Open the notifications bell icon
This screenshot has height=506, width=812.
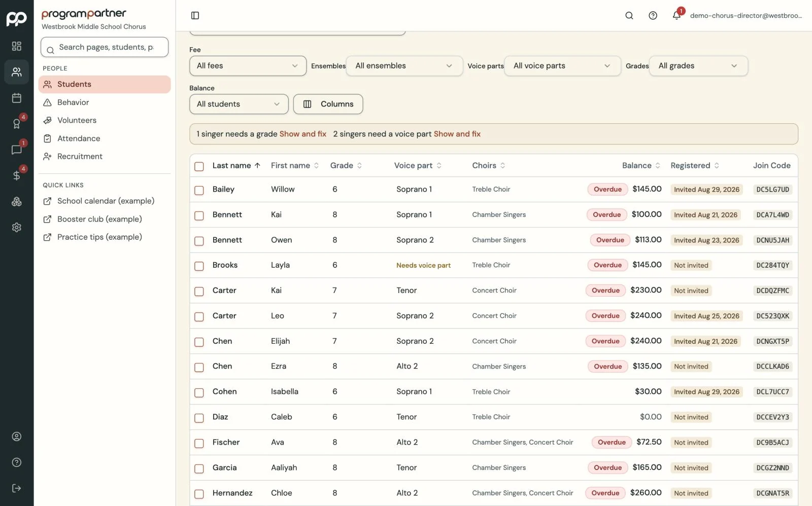[x=676, y=16]
